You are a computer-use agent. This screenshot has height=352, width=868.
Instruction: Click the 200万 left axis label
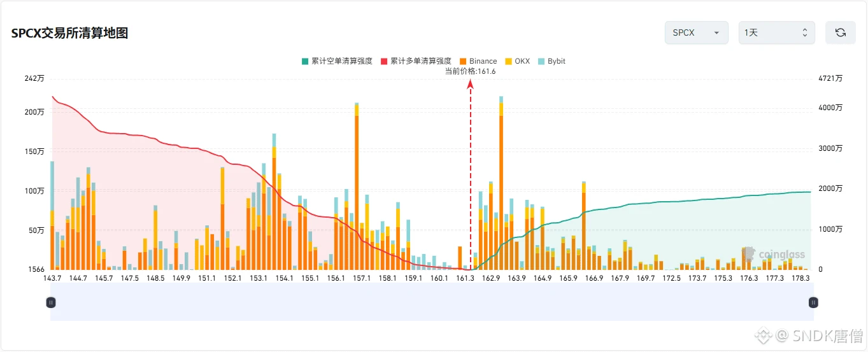(35, 112)
